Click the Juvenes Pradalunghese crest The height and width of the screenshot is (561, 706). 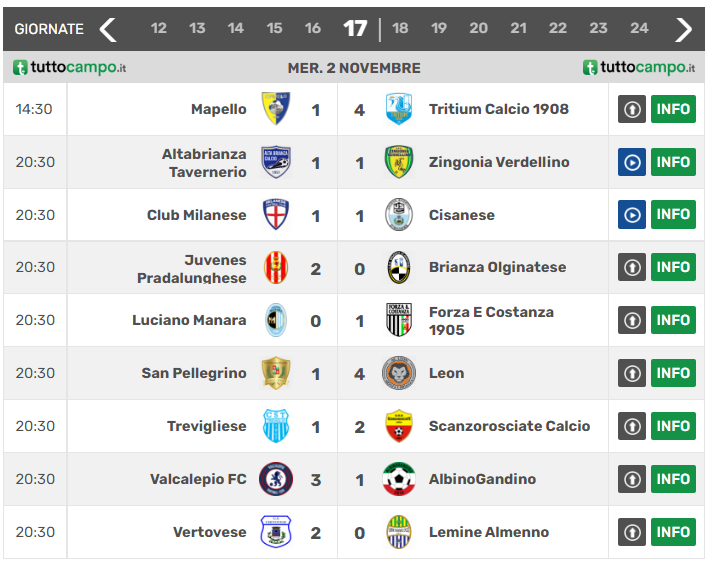(275, 267)
